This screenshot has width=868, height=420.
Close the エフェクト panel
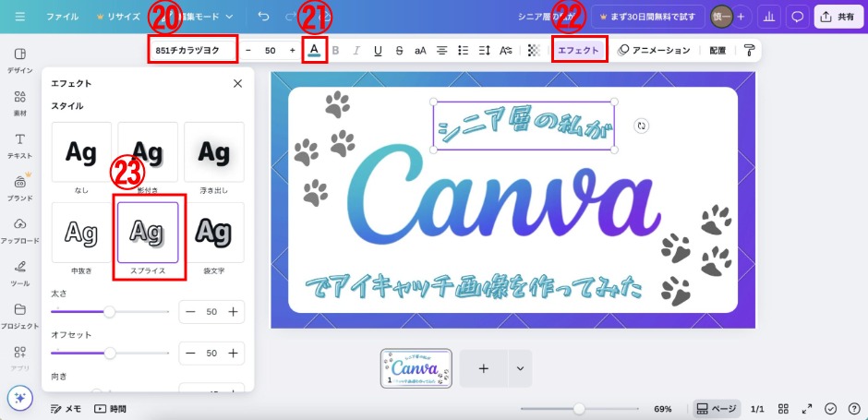(238, 84)
